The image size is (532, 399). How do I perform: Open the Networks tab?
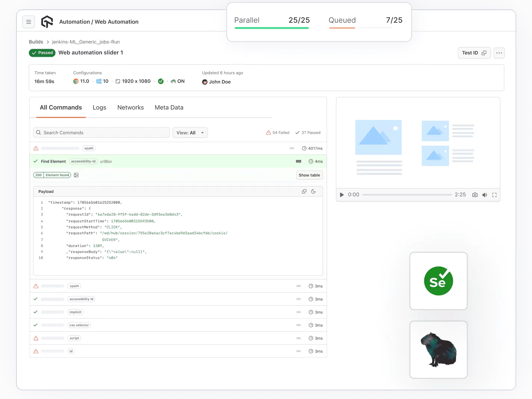click(130, 108)
